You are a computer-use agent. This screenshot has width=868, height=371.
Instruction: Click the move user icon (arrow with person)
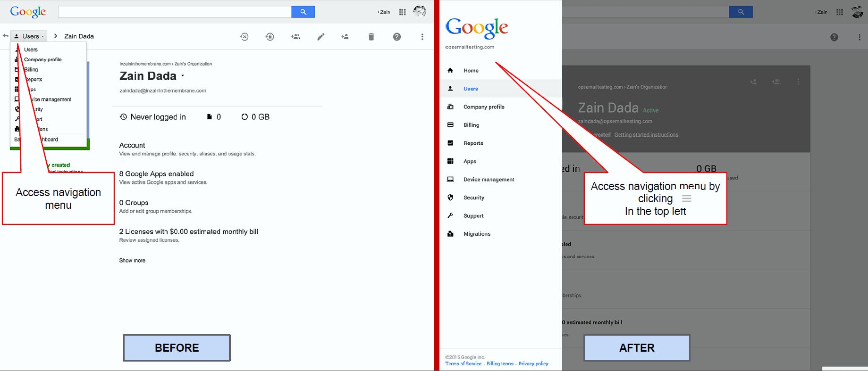[x=346, y=37]
